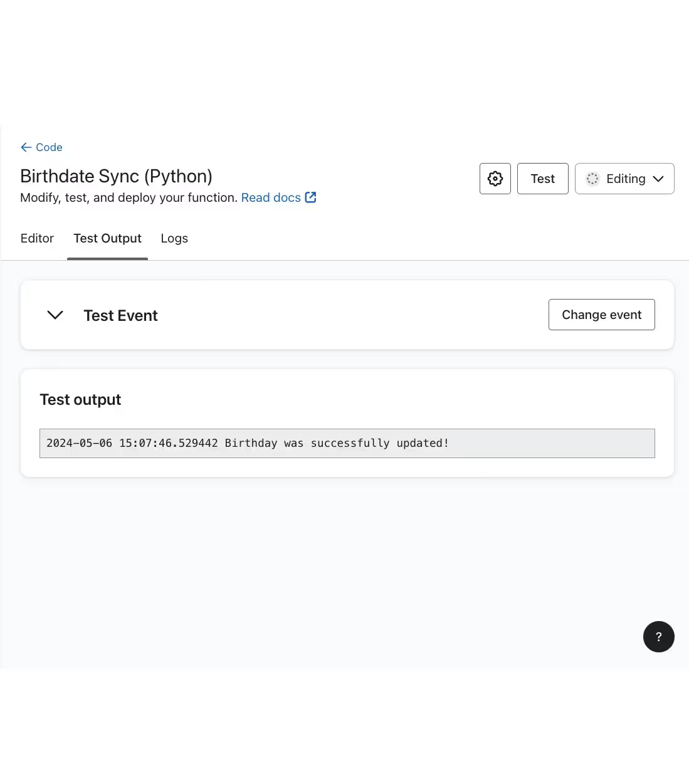Open the Editing dropdown chevron arrow
Image resolution: width=689 pixels, height=784 pixels.
click(x=658, y=179)
